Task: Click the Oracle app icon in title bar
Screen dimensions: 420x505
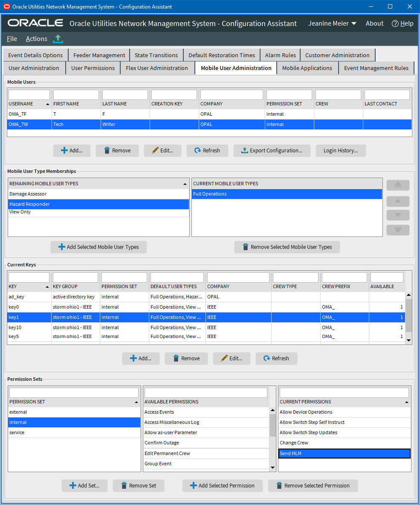Action: [6, 6]
